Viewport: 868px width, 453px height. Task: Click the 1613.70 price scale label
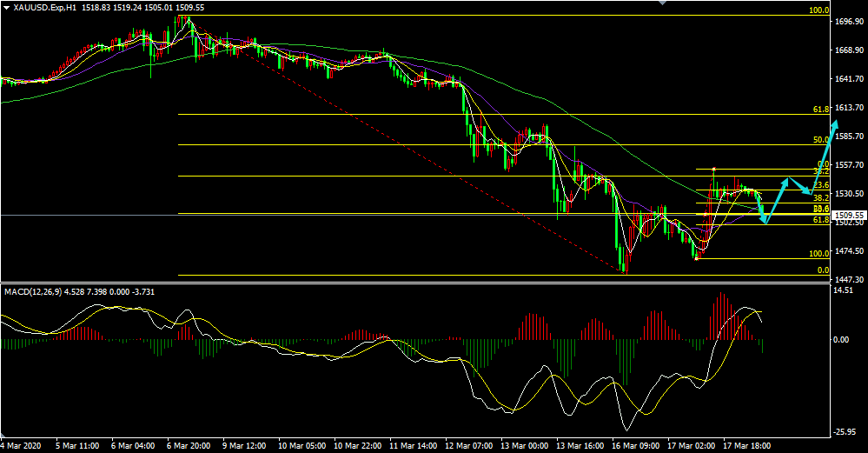pyautogui.click(x=849, y=108)
